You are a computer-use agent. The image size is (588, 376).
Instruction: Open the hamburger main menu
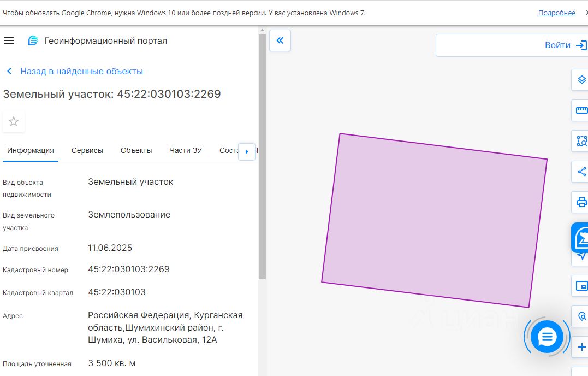pyautogui.click(x=9, y=40)
